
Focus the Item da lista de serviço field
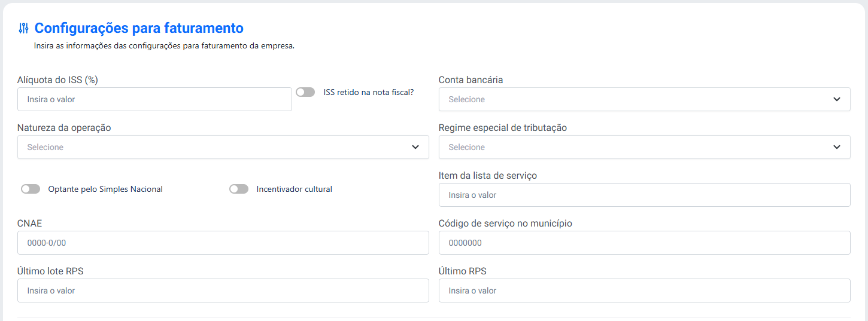pos(644,195)
